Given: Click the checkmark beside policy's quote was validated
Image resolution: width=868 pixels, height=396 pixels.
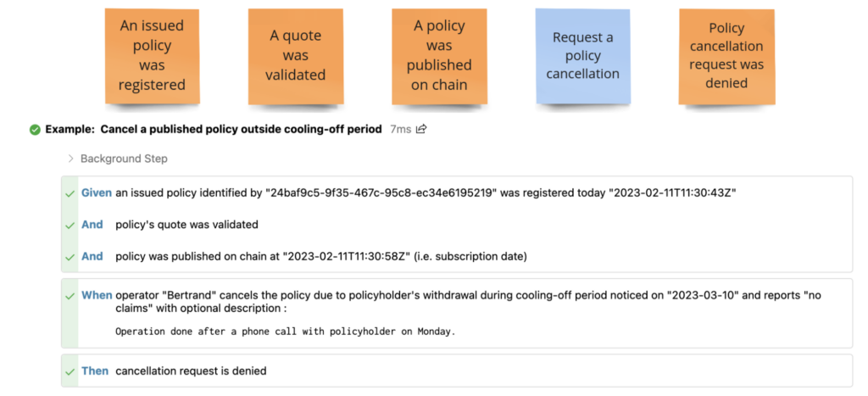Looking at the screenshot, I should pyautogui.click(x=70, y=225).
